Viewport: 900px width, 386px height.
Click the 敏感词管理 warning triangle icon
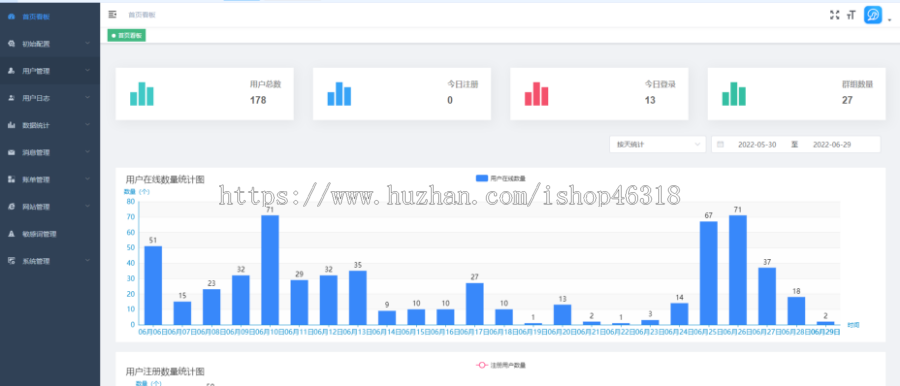point(11,234)
